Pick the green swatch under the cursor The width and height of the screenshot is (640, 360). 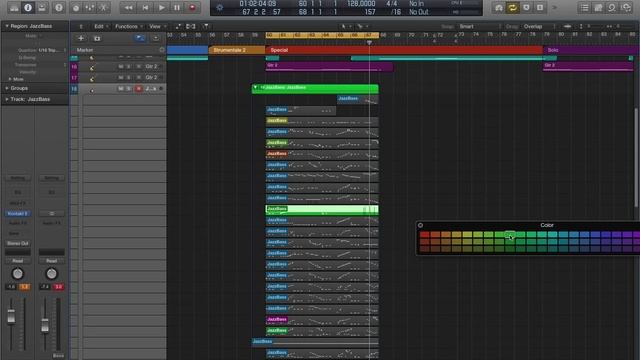click(510, 234)
